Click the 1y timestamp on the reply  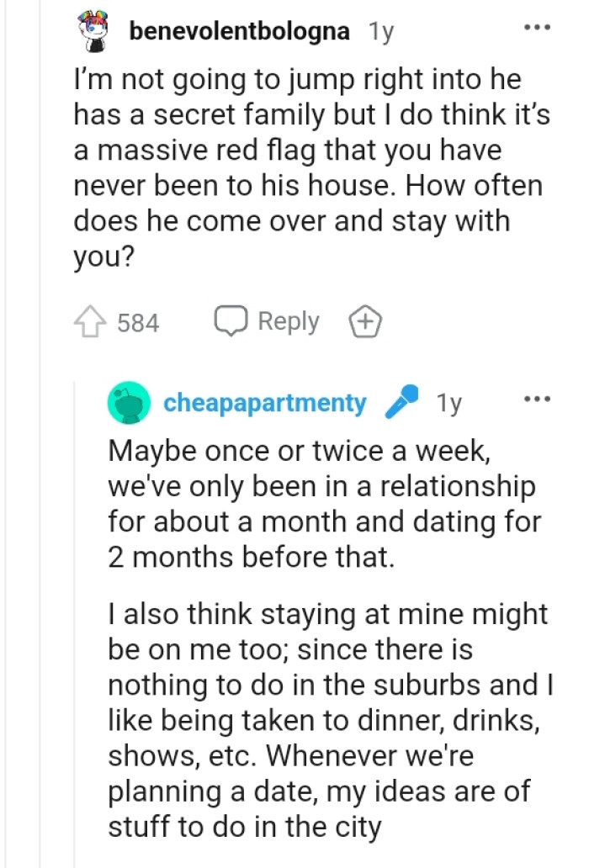point(448,403)
